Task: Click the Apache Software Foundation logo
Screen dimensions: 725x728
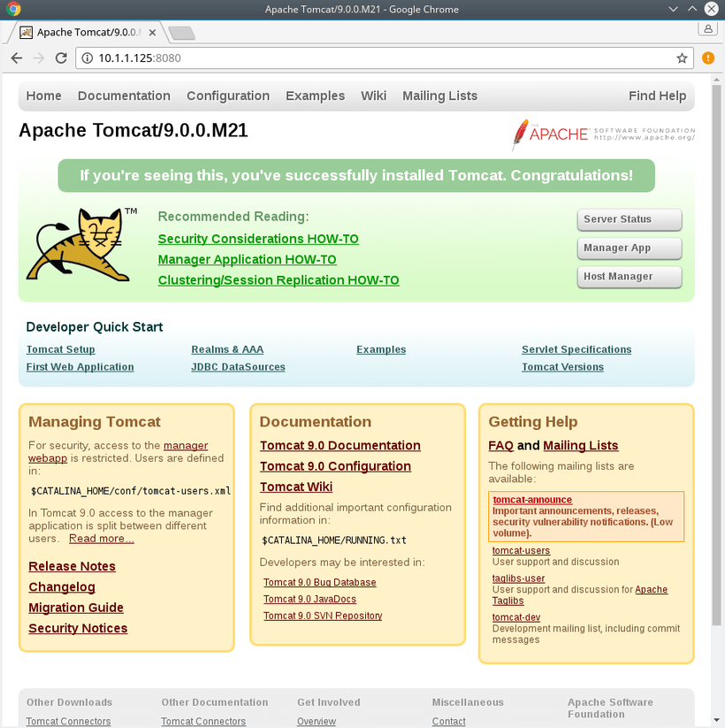Action: tap(603, 134)
